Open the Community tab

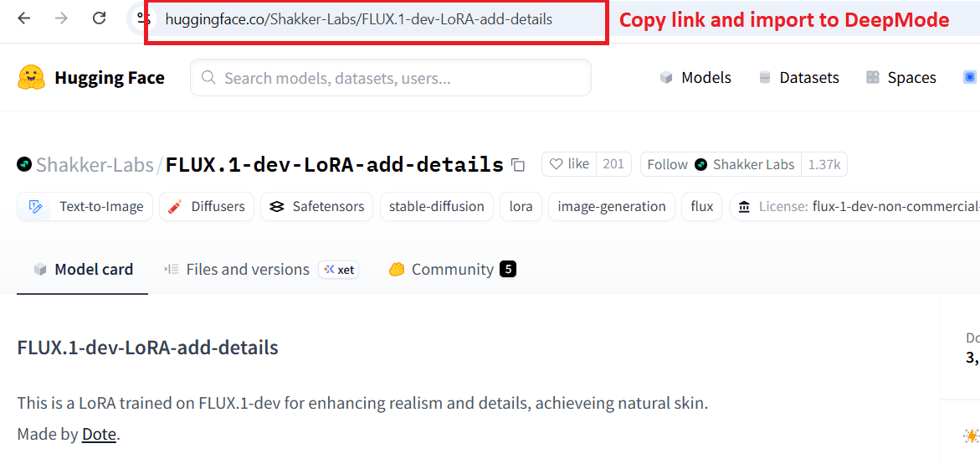coord(451,270)
